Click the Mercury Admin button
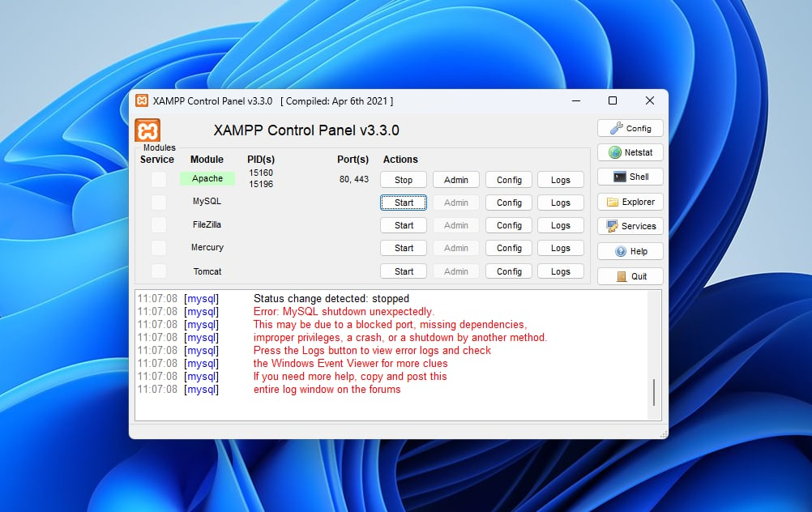The width and height of the screenshot is (812, 512). pos(455,248)
